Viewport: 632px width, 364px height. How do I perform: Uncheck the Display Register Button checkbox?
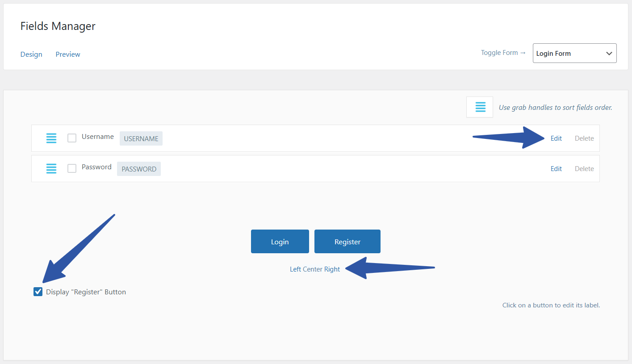pyautogui.click(x=38, y=291)
